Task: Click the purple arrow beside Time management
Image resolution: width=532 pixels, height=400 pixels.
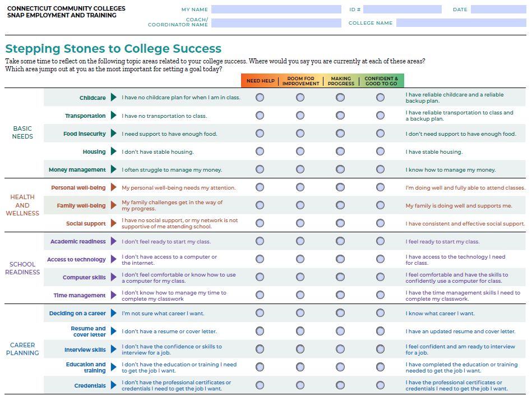Action: coord(114,295)
